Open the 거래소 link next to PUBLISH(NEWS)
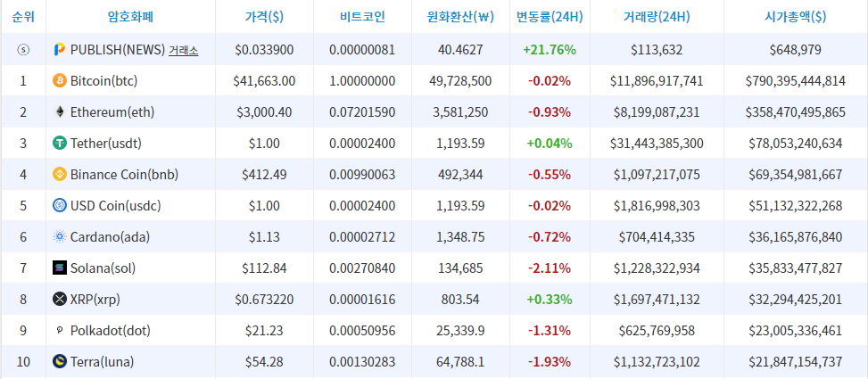 tap(183, 50)
